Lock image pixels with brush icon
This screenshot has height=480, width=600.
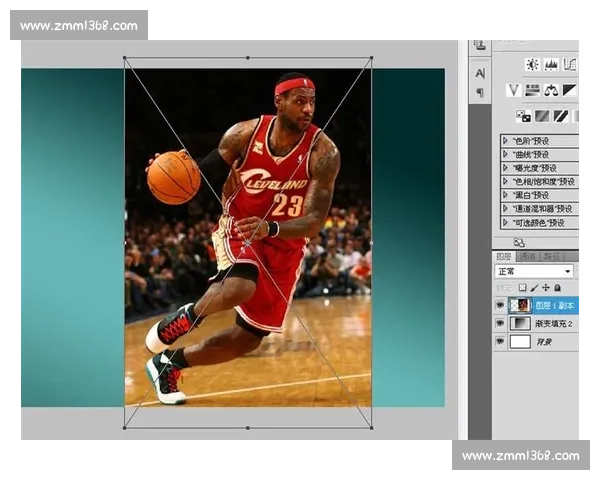click(535, 287)
